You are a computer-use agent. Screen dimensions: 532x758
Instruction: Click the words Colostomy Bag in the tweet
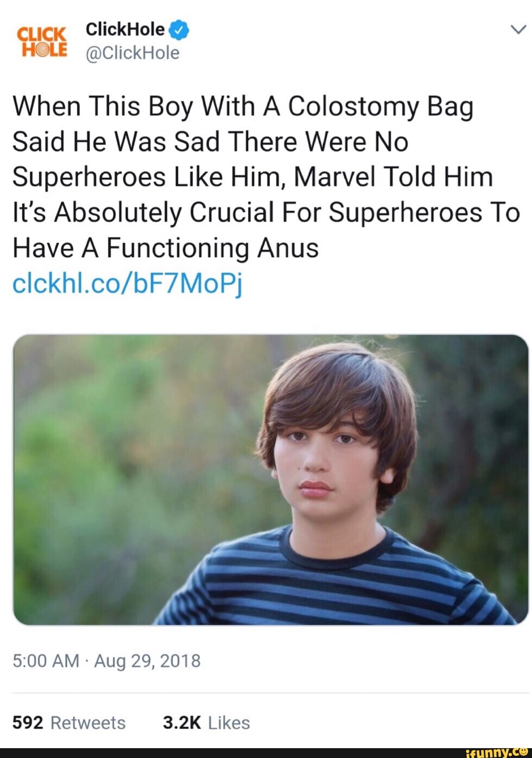pyautogui.click(x=380, y=106)
